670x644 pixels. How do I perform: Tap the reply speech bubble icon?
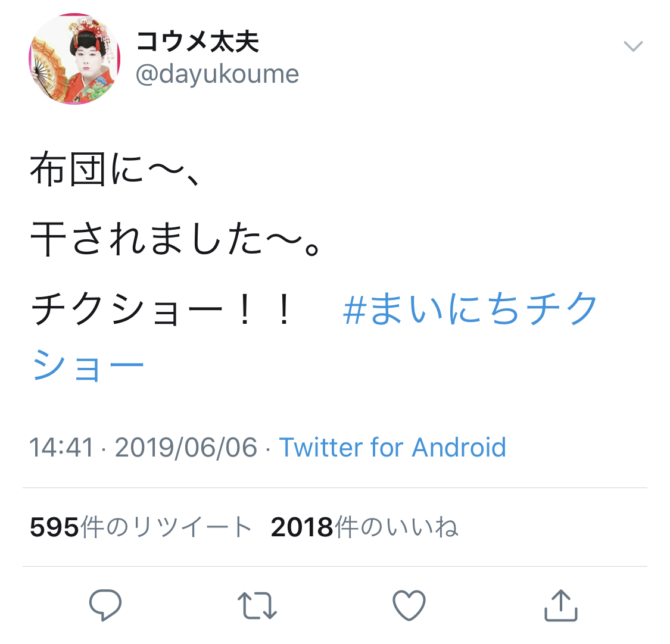pyautogui.click(x=105, y=605)
